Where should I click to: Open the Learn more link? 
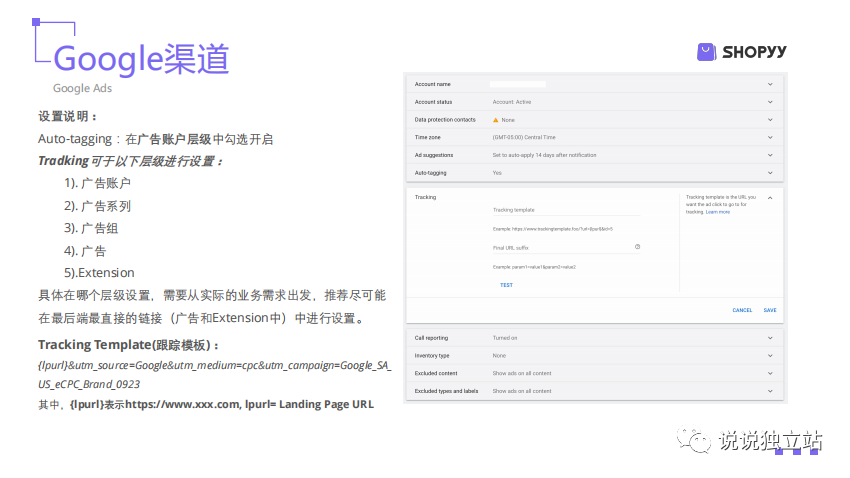click(x=718, y=212)
